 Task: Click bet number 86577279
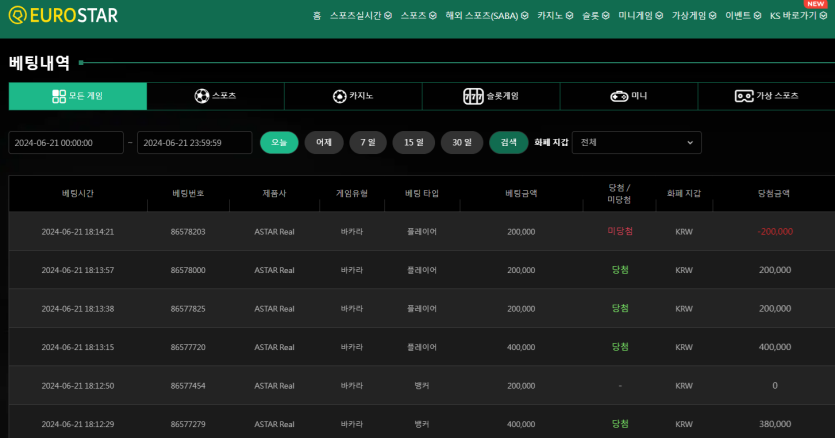click(188, 424)
